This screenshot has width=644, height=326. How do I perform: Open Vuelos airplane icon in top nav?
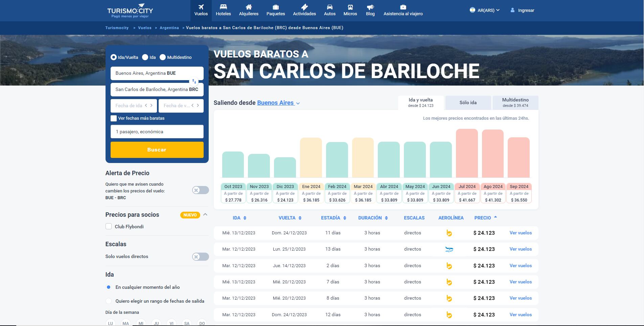click(201, 7)
